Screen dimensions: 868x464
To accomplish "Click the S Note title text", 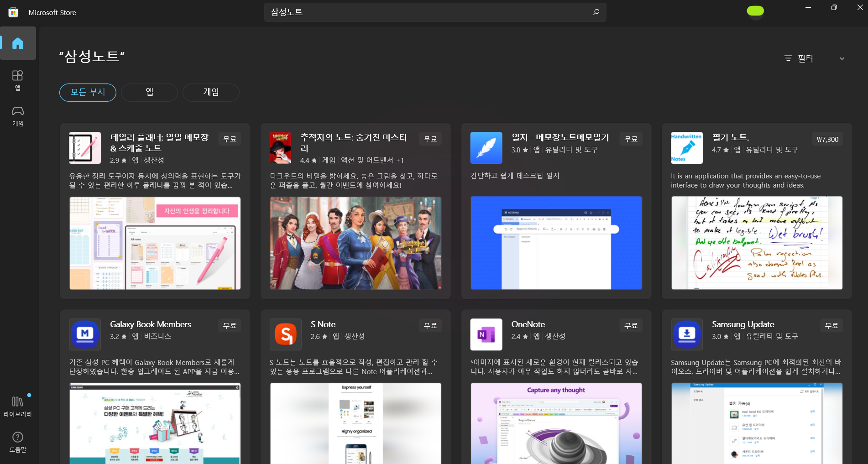I will click(323, 324).
